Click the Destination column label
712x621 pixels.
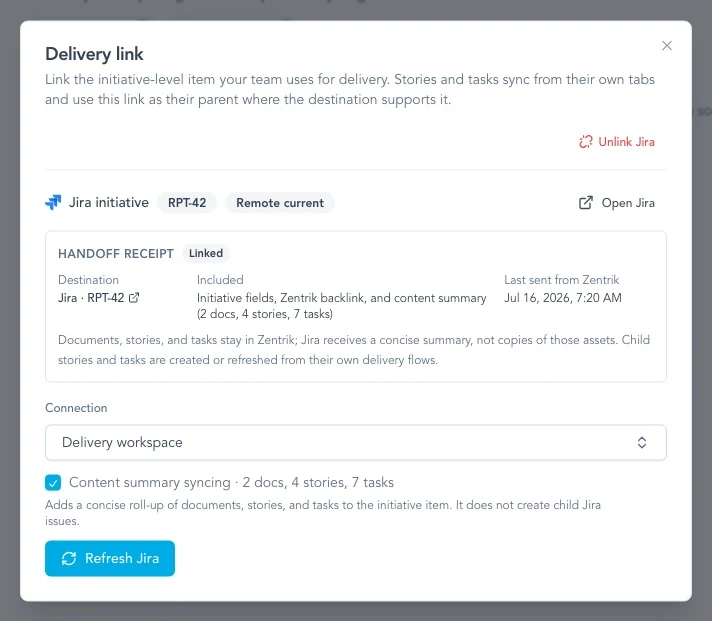click(x=89, y=280)
